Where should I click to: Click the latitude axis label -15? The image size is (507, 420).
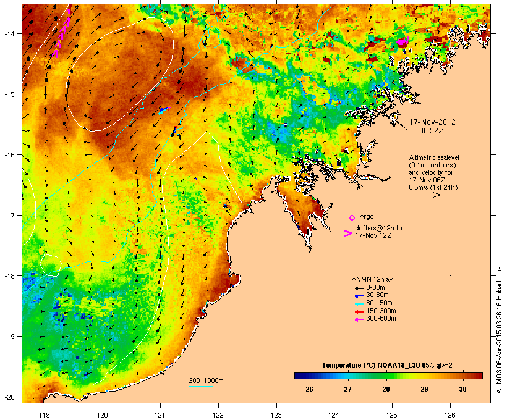[x=9, y=94]
